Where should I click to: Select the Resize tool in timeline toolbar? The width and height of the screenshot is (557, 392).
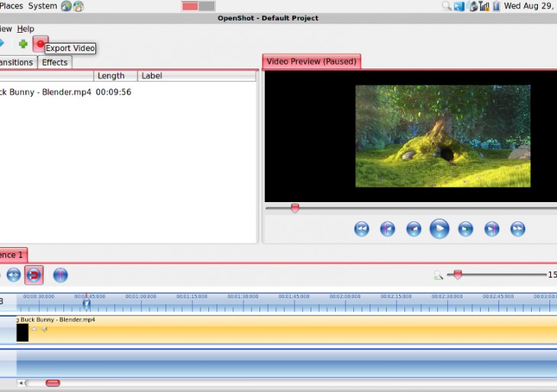pos(14,275)
